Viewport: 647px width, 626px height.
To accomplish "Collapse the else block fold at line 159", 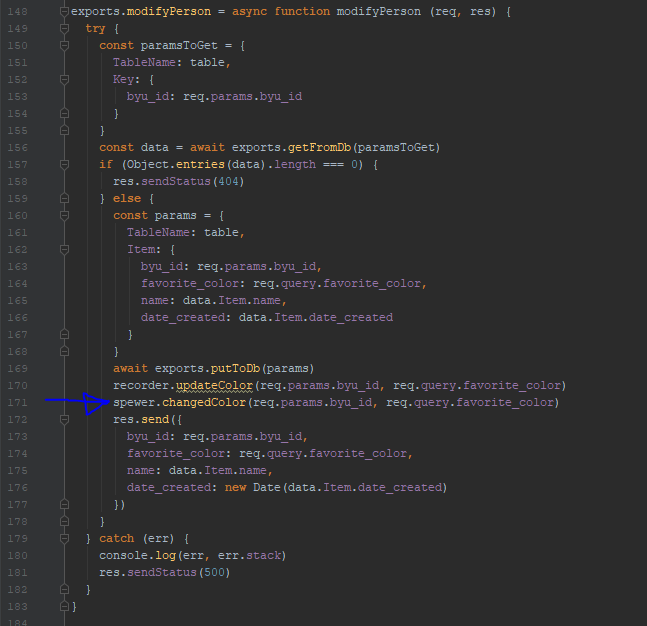I will pyautogui.click(x=64, y=198).
